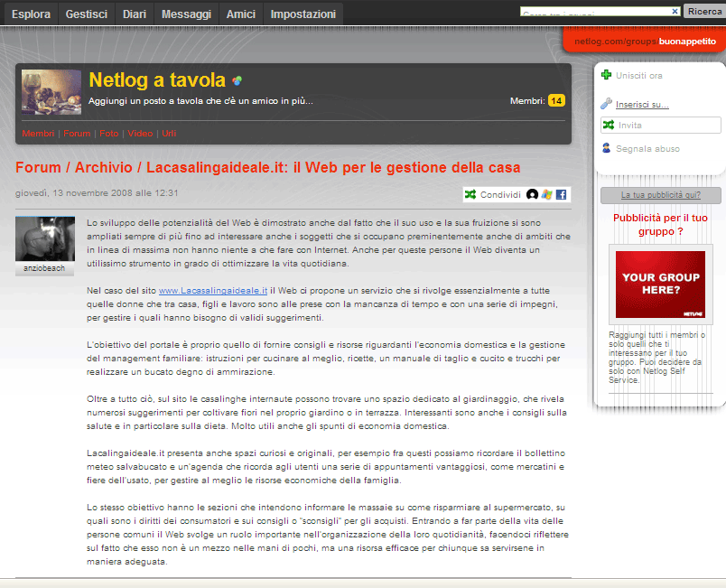
Task: Share via the Windows Live flag icon
Action: tap(547, 194)
